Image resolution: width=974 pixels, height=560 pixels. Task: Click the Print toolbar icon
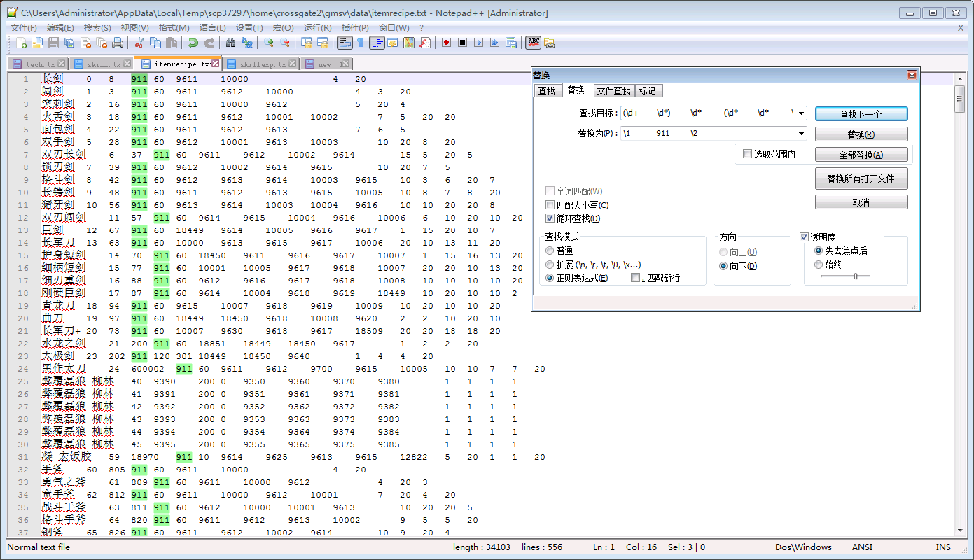(x=118, y=43)
